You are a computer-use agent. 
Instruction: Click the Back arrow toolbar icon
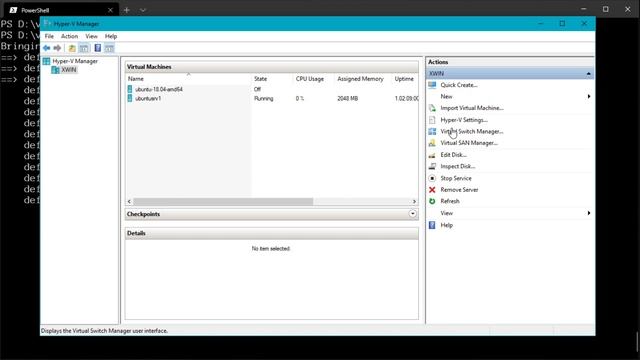pyautogui.click(x=47, y=48)
